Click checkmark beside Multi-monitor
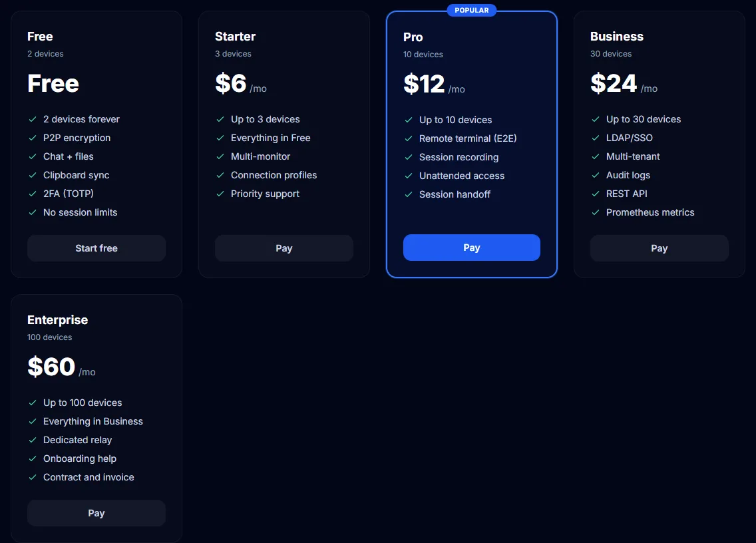756x543 pixels. tap(220, 156)
